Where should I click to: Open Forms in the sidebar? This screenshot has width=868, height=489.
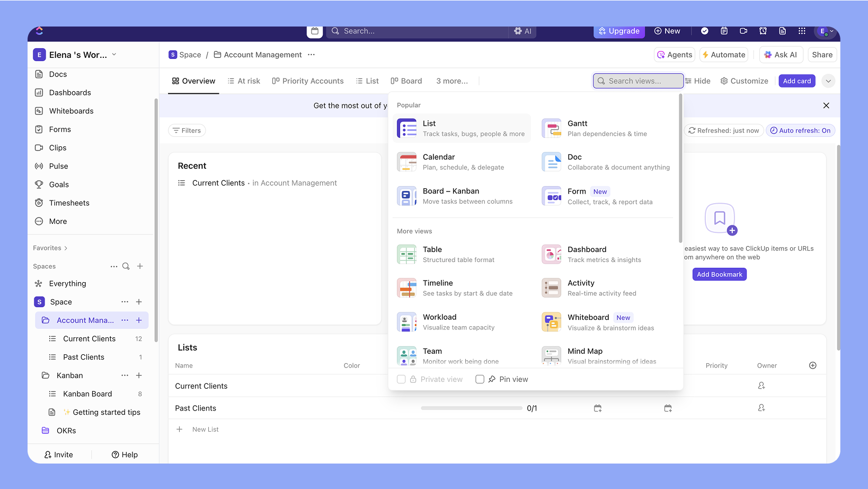point(52,129)
